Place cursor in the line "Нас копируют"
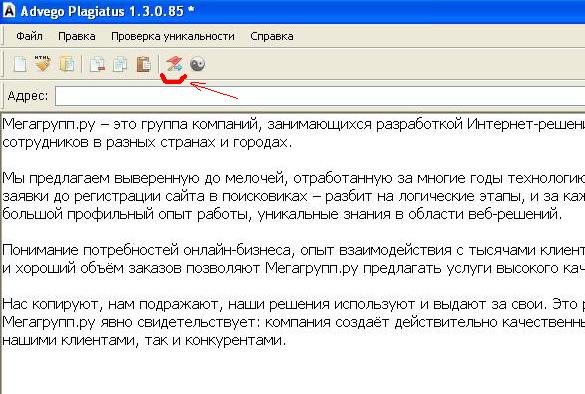 click(294, 304)
